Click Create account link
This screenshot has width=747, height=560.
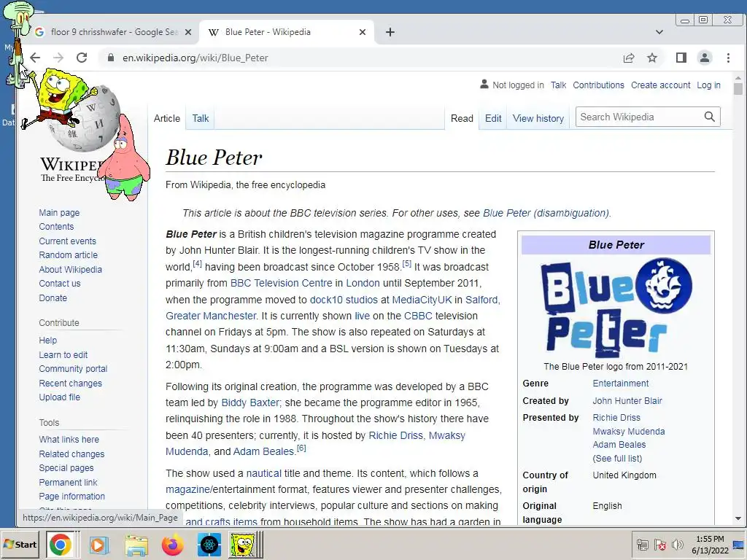[660, 85]
